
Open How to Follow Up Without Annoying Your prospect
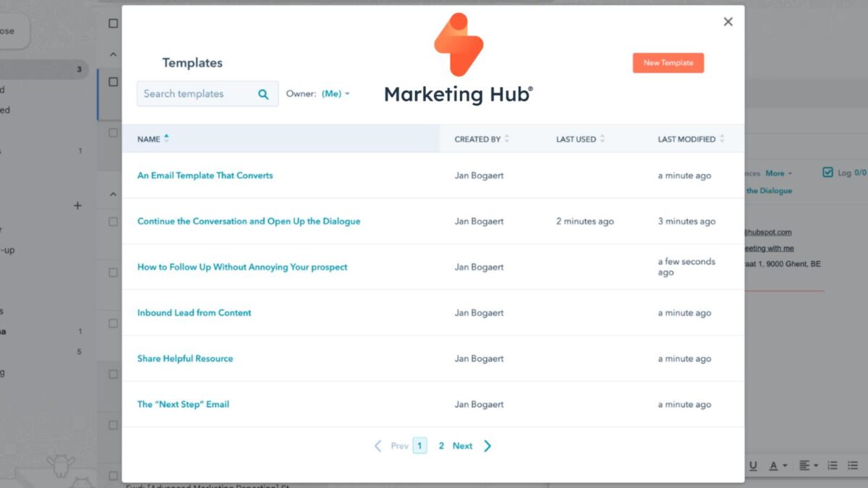(x=242, y=267)
